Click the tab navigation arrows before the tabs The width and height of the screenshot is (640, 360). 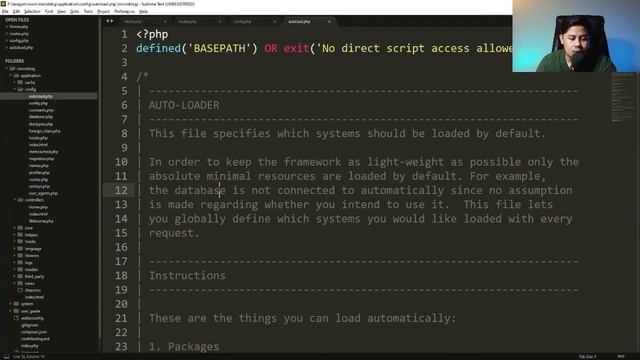(x=110, y=21)
